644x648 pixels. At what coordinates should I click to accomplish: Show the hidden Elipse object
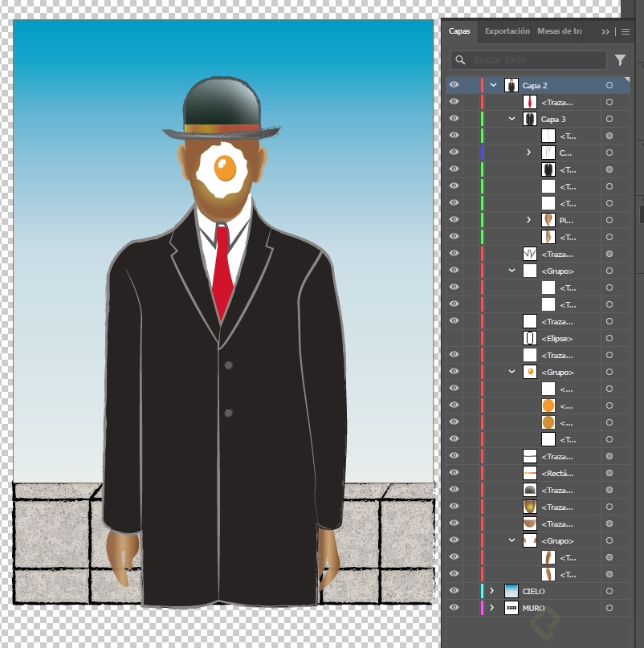[454, 338]
